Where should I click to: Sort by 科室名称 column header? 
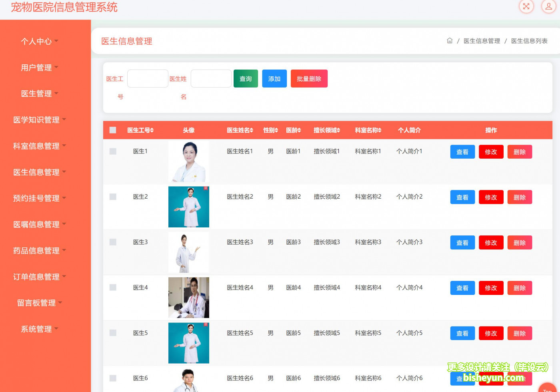pyautogui.click(x=368, y=130)
